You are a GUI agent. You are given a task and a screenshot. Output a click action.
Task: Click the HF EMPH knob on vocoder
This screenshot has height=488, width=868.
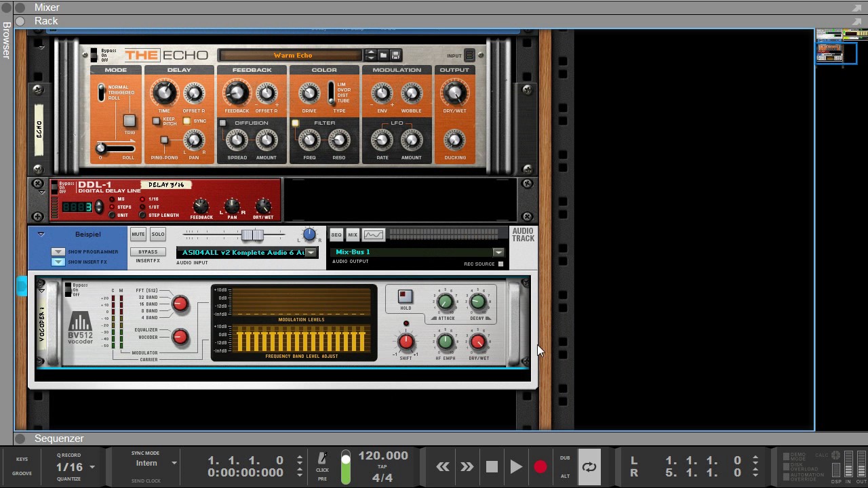(x=446, y=342)
